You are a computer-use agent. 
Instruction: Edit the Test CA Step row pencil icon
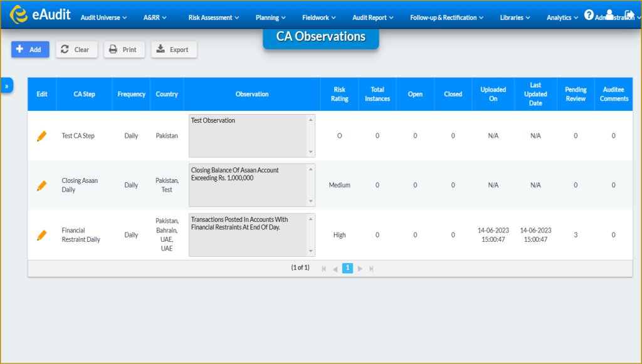pos(42,136)
